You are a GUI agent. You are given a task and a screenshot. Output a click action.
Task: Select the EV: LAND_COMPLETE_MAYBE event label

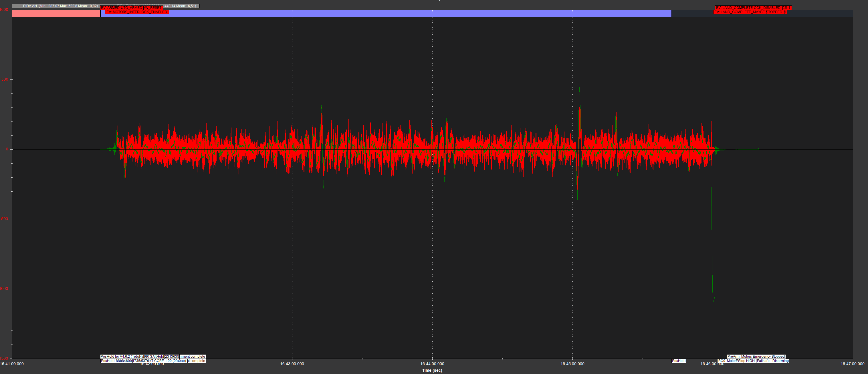click(740, 12)
